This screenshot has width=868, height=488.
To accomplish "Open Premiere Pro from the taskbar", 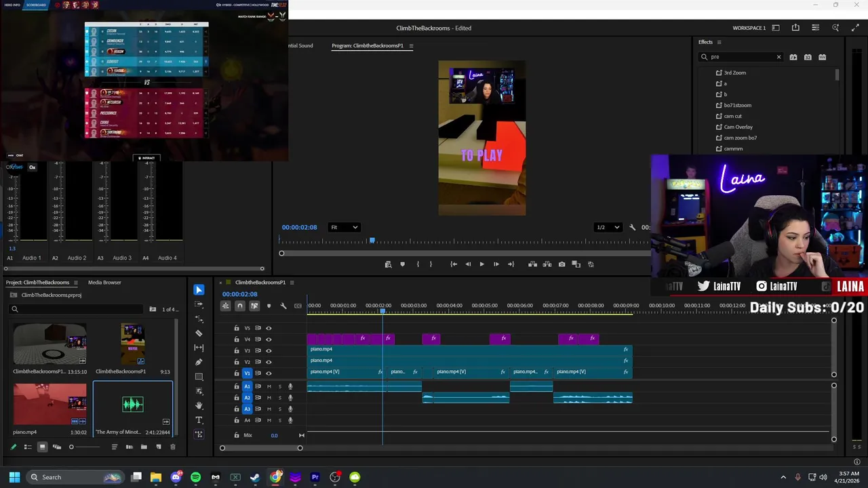I will (315, 477).
